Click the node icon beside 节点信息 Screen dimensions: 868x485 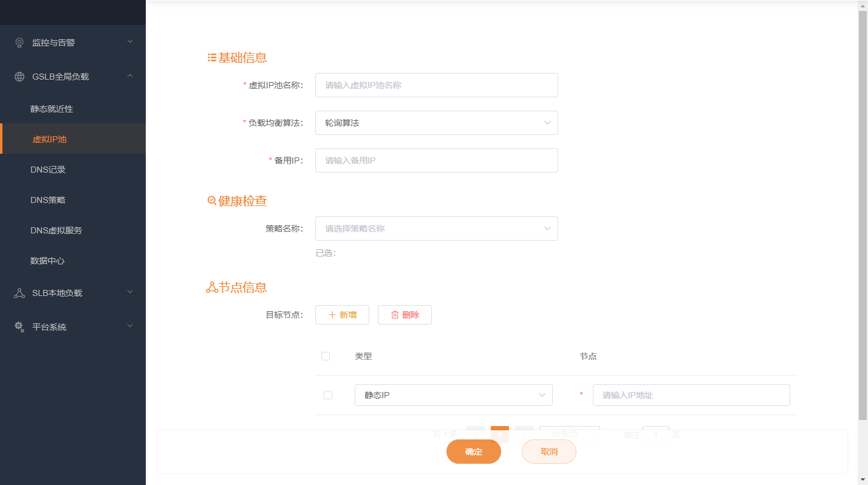211,286
